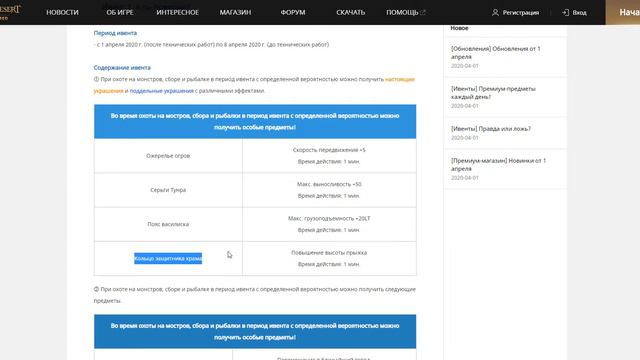This screenshot has width=640, height=360.
Task: Click the external link icon beside ПОМОЩЬ
Action: [423, 13]
